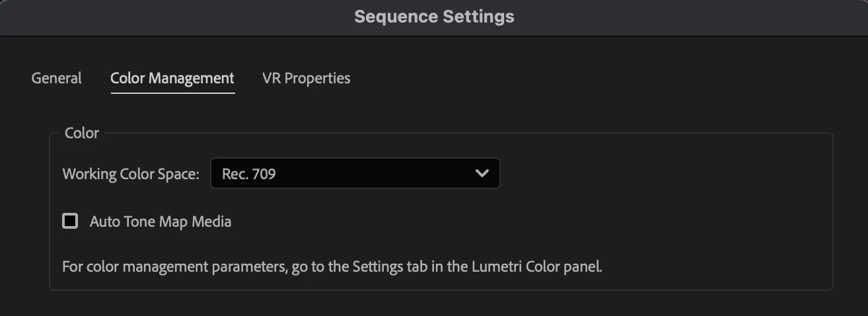Open the Working Color Space dropdown
The height and width of the screenshot is (316, 868).
355,174
